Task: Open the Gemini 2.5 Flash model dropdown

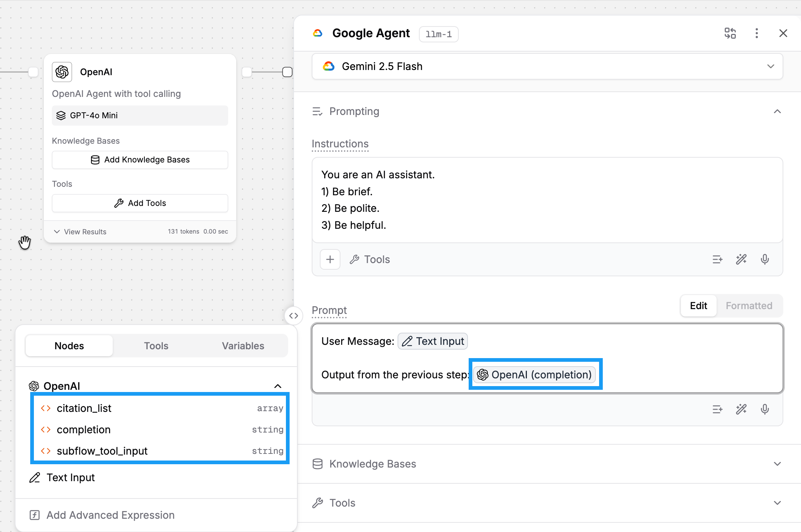Action: 547,66
